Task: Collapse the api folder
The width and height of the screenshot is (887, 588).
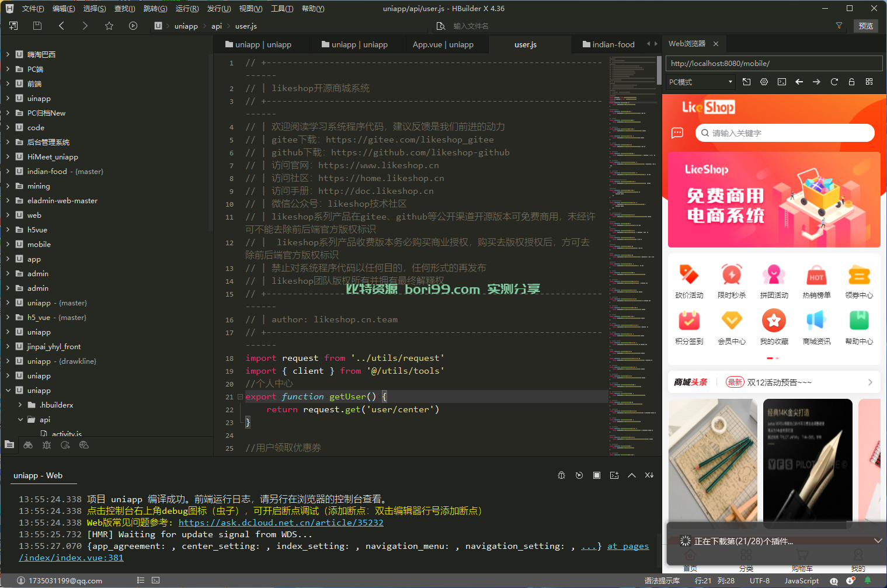Action: point(20,420)
